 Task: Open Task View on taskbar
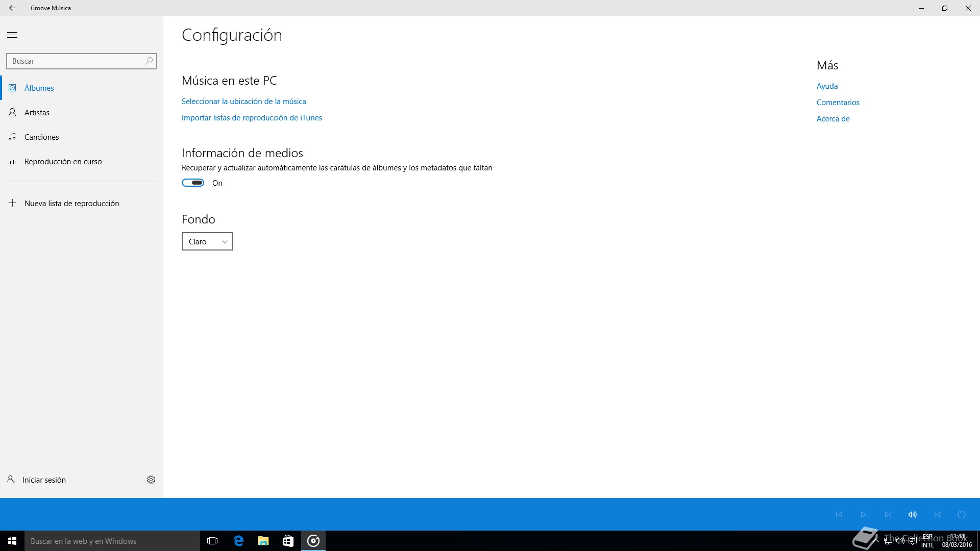click(x=212, y=541)
